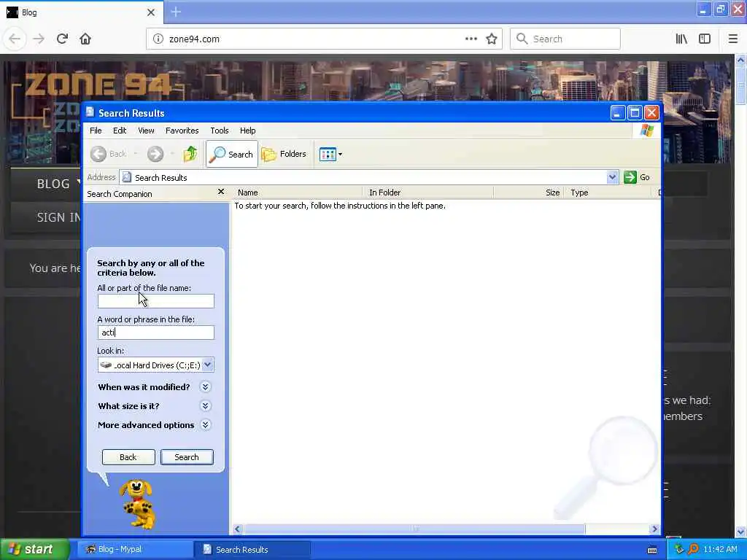Image resolution: width=747 pixels, height=560 pixels.
Task: Reload the zone94.com page
Action: coord(62,39)
